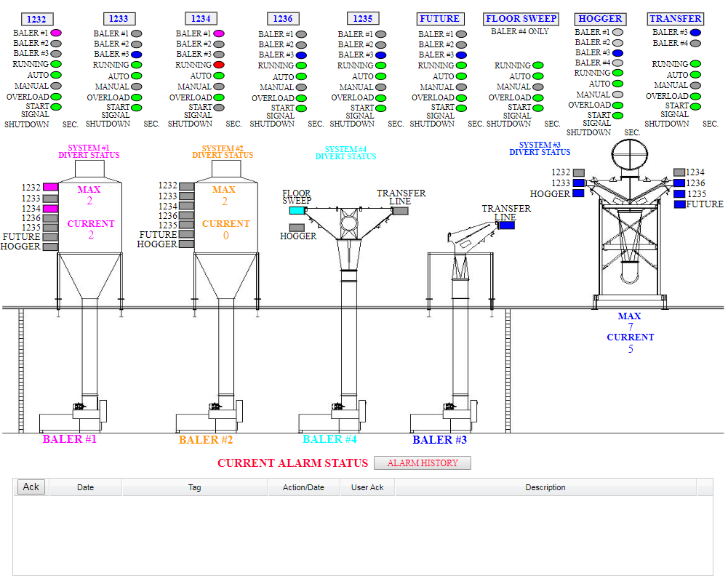This screenshot has width=728, height=584.
Task: Click the blue FUTURE divert box in System #3
Action: point(679,204)
